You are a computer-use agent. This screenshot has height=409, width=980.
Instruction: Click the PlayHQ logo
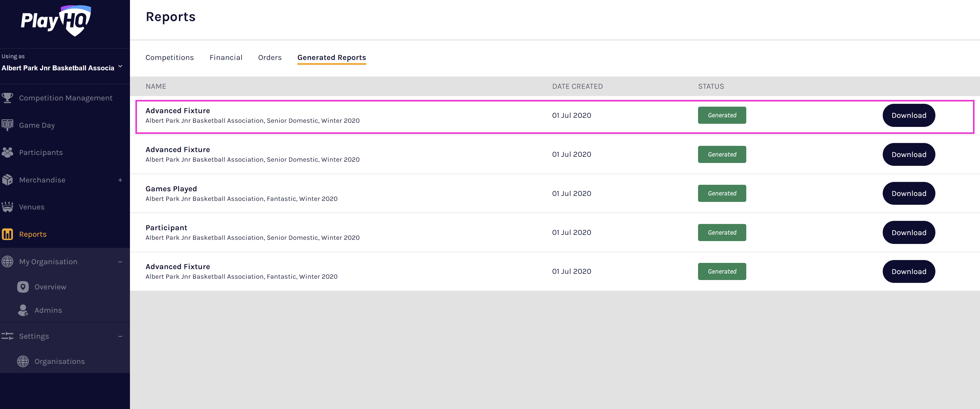tap(56, 21)
